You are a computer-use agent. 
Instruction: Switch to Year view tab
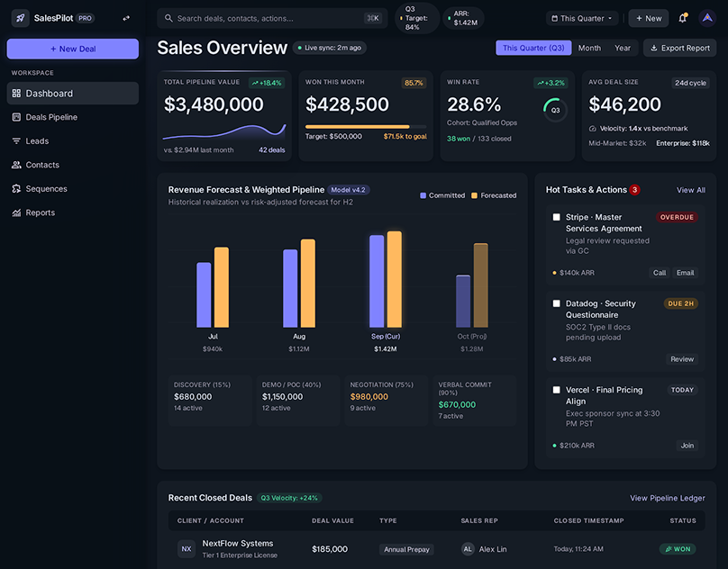pyautogui.click(x=623, y=48)
